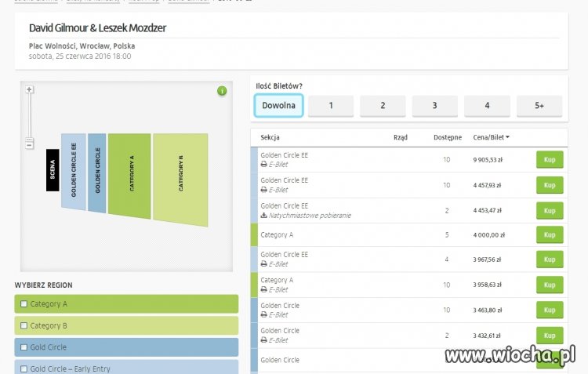Click printer icon on 3 967,56 zł row
This screenshot has height=374, width=588.
click(x=264, y=264)
